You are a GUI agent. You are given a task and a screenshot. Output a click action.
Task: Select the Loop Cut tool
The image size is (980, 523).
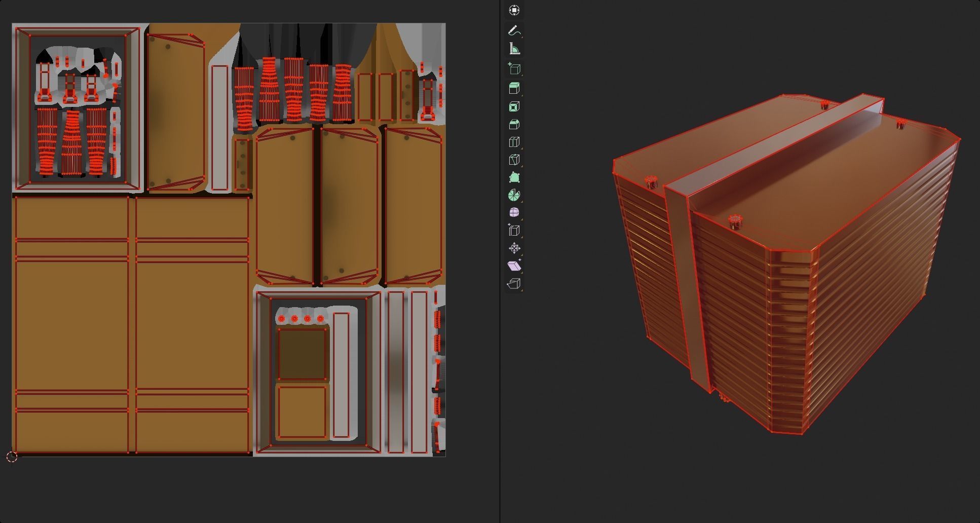coord(514,142)
